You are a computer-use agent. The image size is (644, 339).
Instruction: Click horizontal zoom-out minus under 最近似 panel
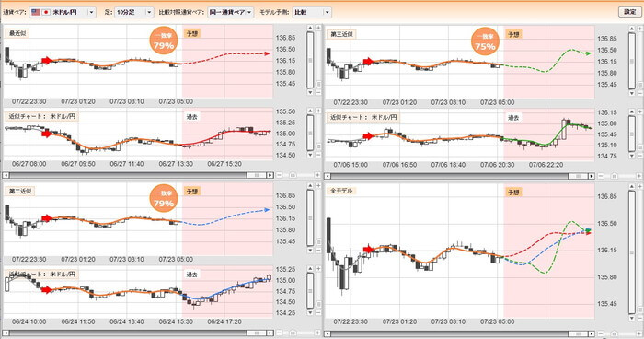pyautogui.click(x=280, y=175)
